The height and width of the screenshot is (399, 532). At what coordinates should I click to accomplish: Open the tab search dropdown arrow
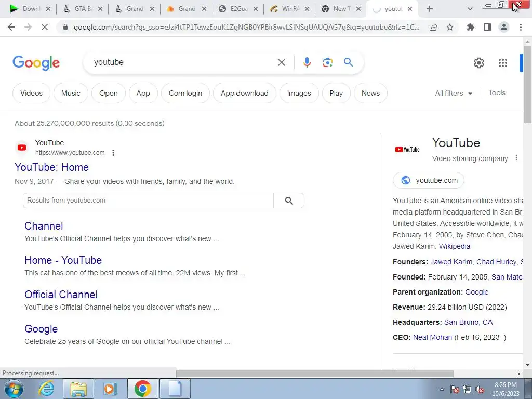(470, 9)
